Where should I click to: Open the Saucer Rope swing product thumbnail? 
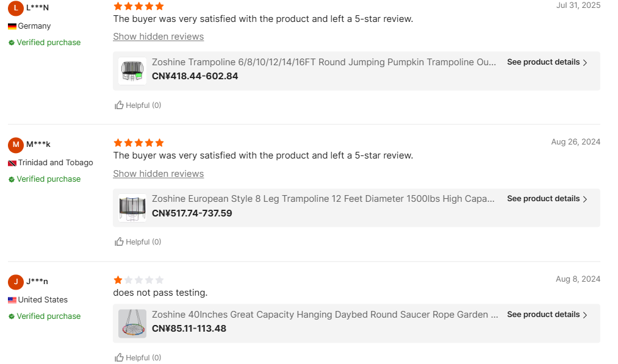click(x=132, y=323)
